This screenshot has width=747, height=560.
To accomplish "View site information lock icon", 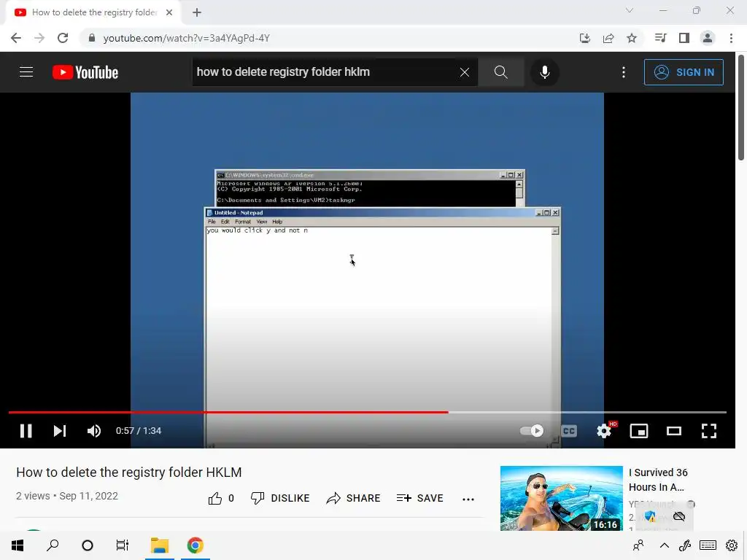I will tap(92, 38).
